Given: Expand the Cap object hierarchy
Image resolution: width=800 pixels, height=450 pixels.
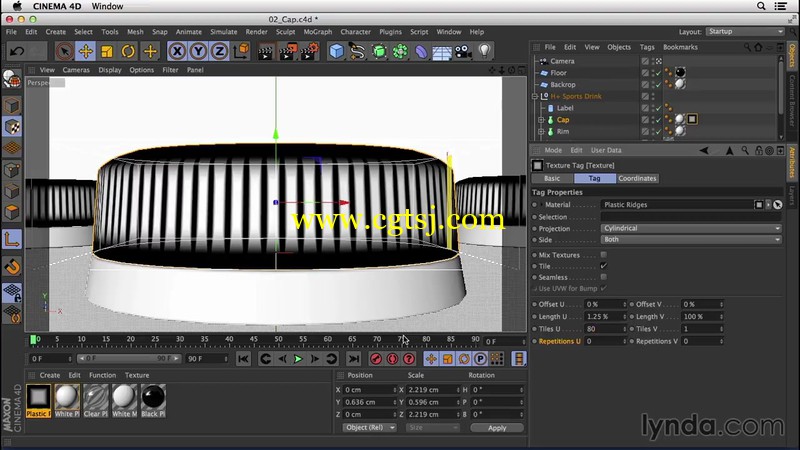Looking at the screenshot, I should (541, 120).
